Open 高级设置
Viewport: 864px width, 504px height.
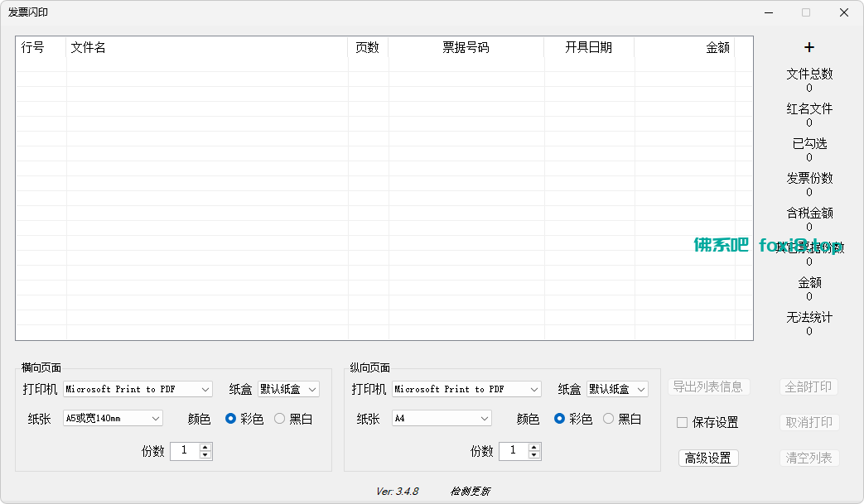708,458
